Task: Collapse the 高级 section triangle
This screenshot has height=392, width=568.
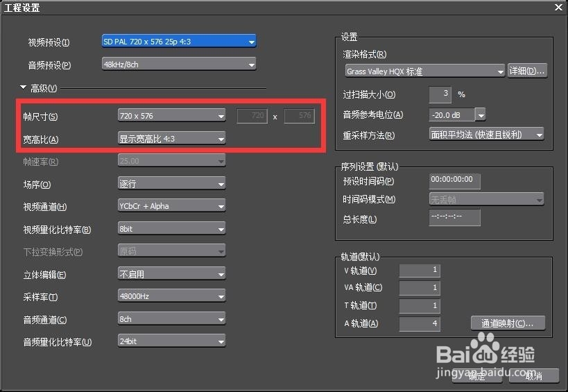Action: tap(23, 87)
